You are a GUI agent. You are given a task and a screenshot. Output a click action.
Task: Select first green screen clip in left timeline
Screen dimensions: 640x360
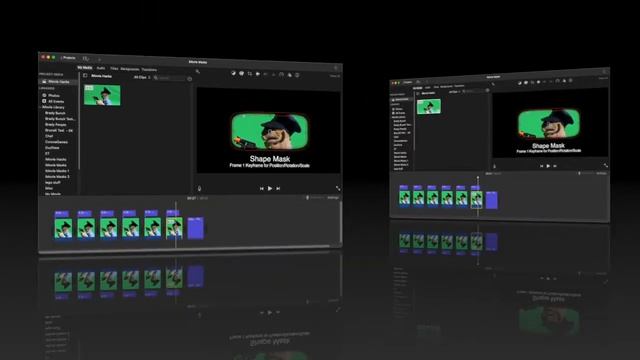point(63,228)
